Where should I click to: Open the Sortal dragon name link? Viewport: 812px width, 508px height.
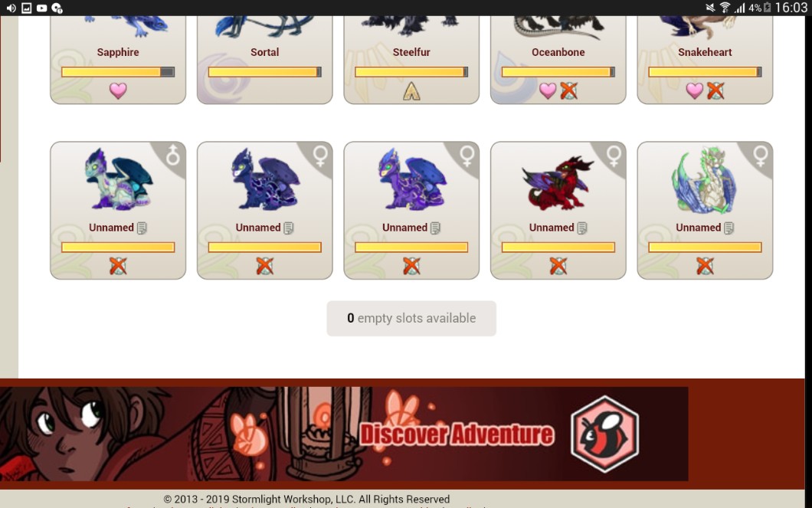pyautogui.click(x=264, y=52)
